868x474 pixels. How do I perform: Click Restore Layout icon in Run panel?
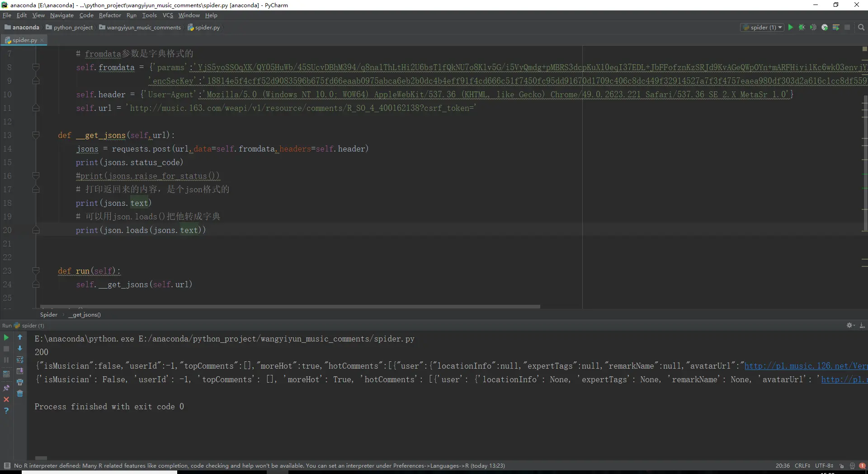coord(6,374)
